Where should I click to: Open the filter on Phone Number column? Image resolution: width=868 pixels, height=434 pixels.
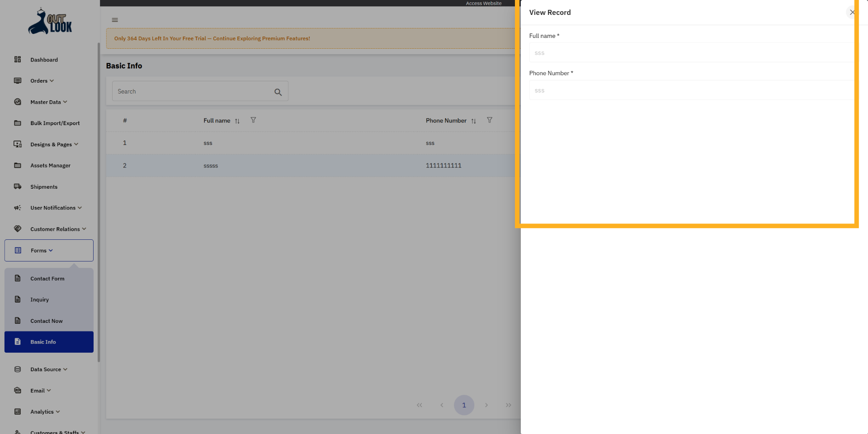[490, 120]
